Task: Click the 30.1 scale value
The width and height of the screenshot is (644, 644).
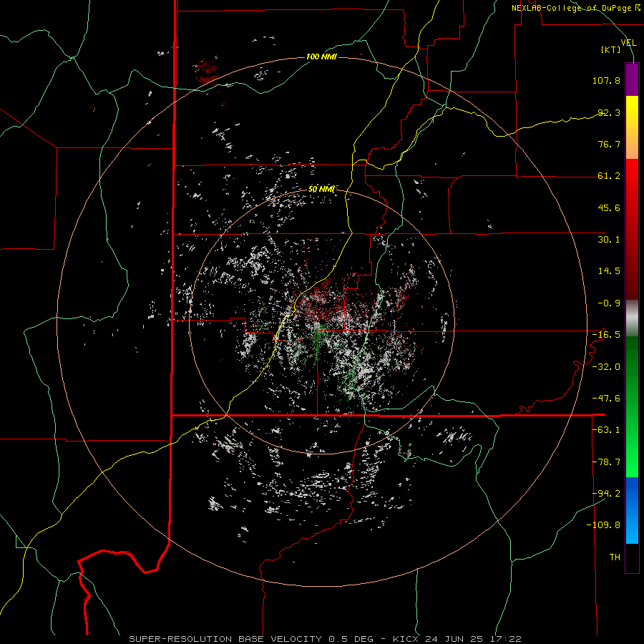Action: 609,240
